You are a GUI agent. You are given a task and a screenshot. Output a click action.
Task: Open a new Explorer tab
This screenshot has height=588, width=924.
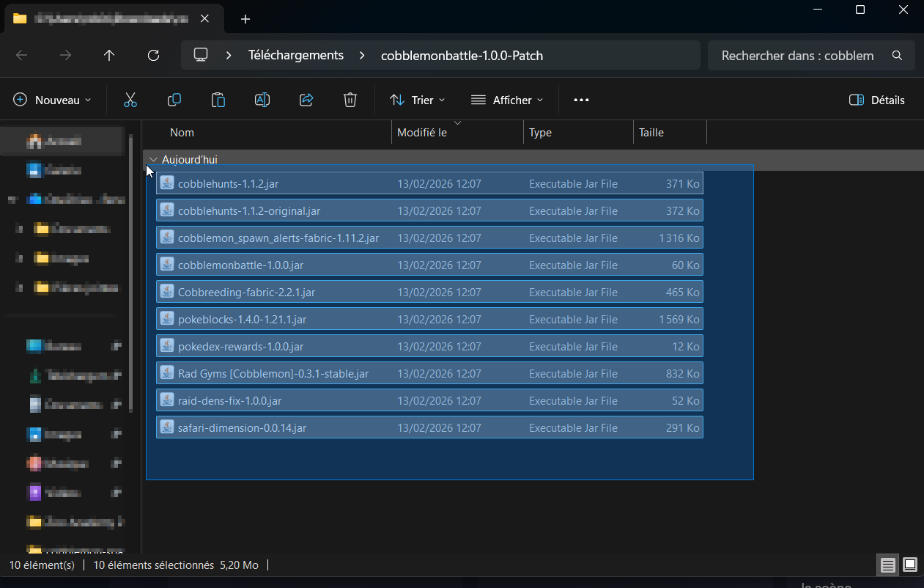245,18
